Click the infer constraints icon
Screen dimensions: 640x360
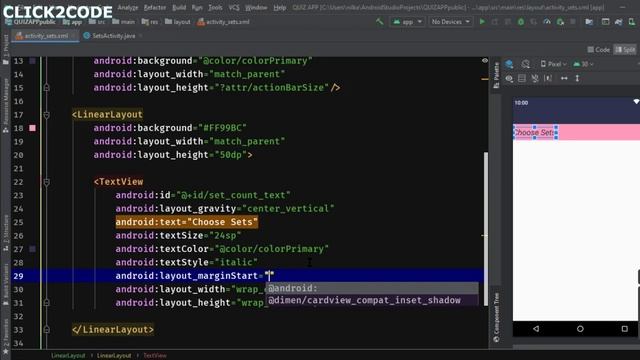[548, 78]
